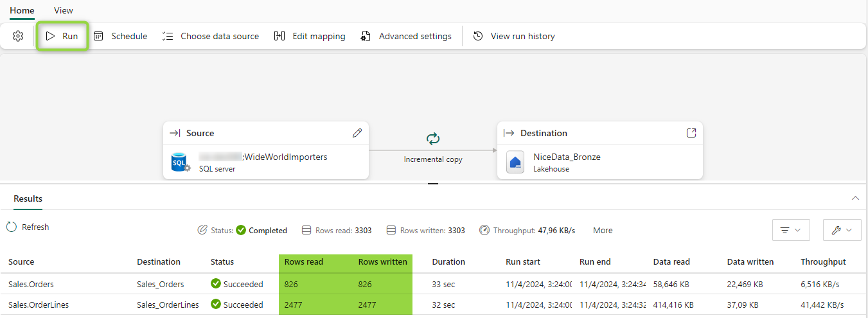Click the Sales_Orders destination cell
The image size is (868, 318).
[x=161, y=284]
